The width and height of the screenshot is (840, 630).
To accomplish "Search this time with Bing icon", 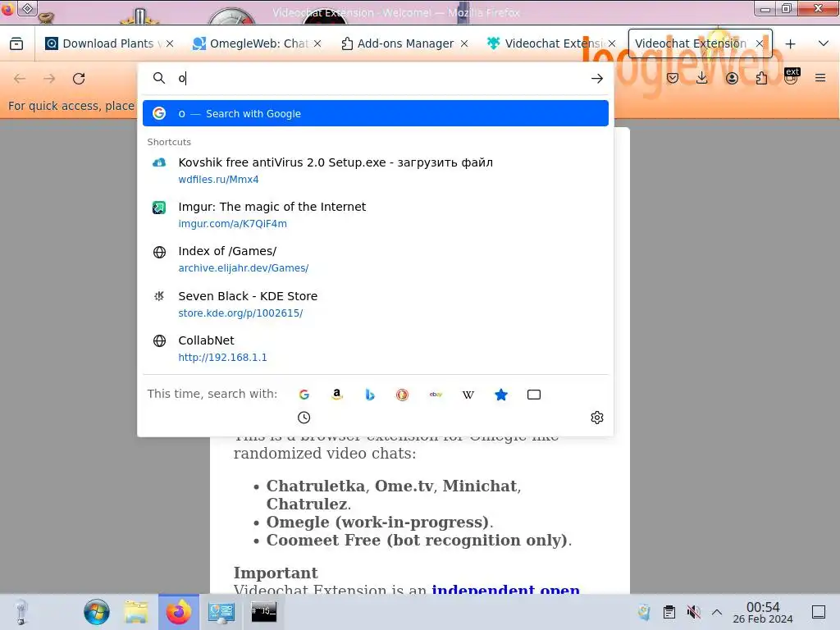I will coord(370,395).
